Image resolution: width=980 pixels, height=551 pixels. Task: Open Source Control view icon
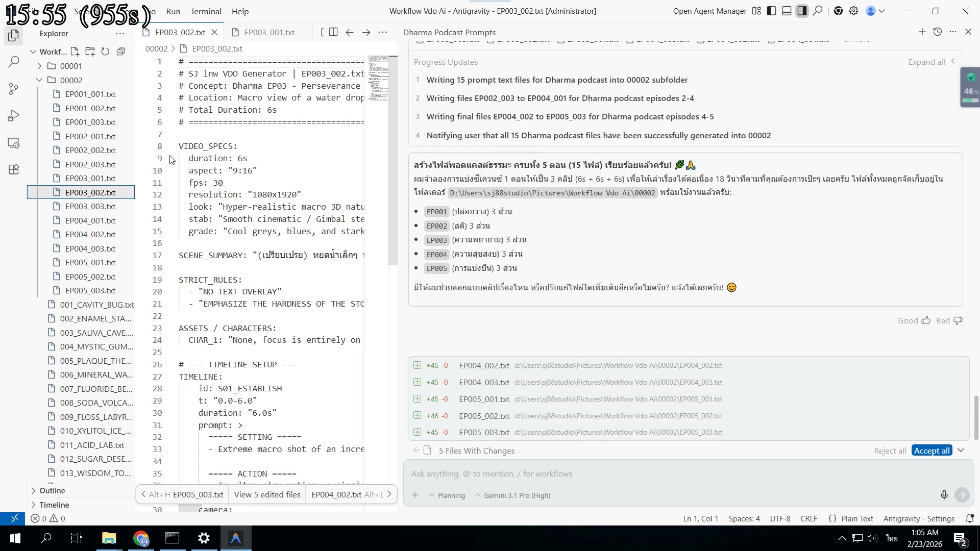[14, 89]
